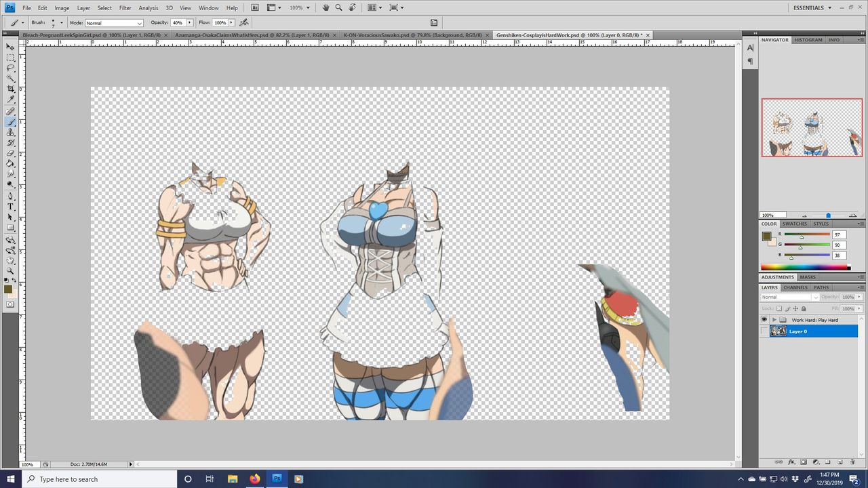Click the foreground color swatch in Color panel
This screenshot has width=868, height=488.
point(766,236)
